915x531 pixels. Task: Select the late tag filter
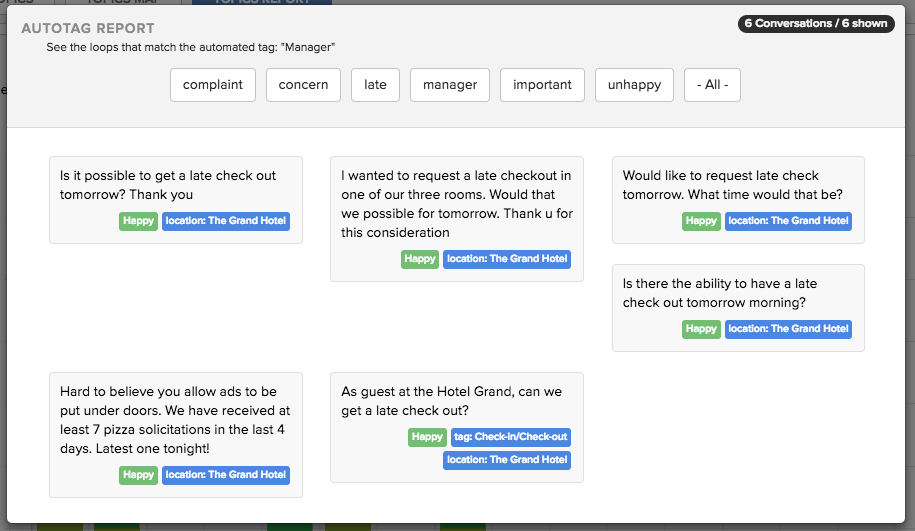375,85
